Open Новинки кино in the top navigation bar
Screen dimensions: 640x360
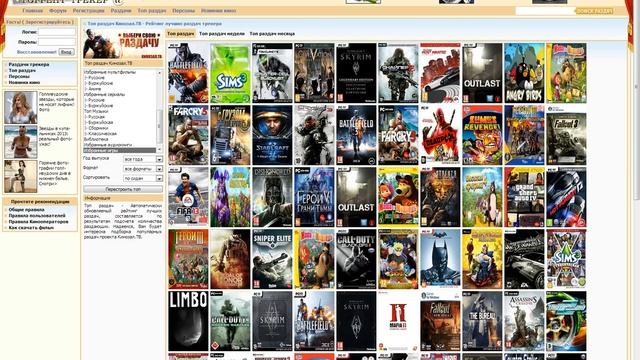[x=219, y=11]
